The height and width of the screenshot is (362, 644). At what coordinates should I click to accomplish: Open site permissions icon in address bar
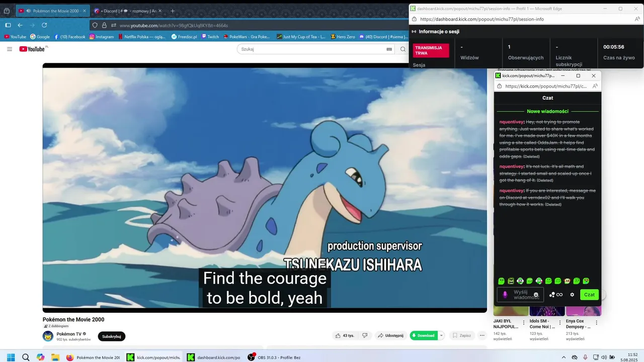point(114,25)
